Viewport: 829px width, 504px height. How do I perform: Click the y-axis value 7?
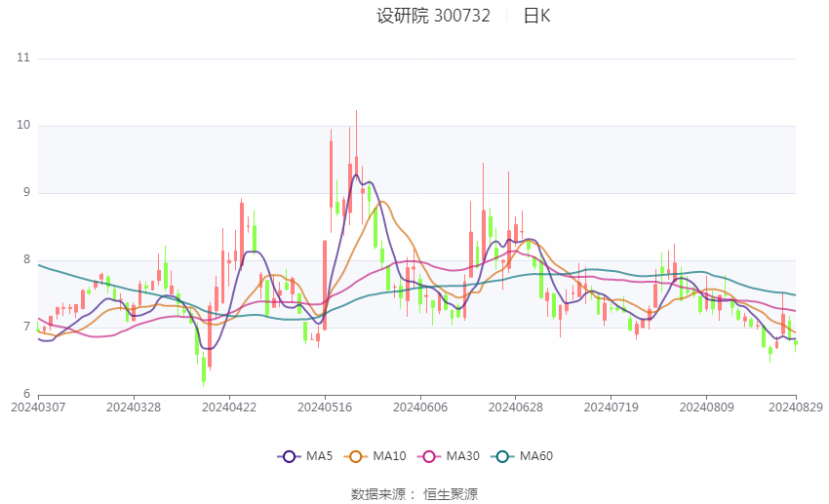coord(27,327)
